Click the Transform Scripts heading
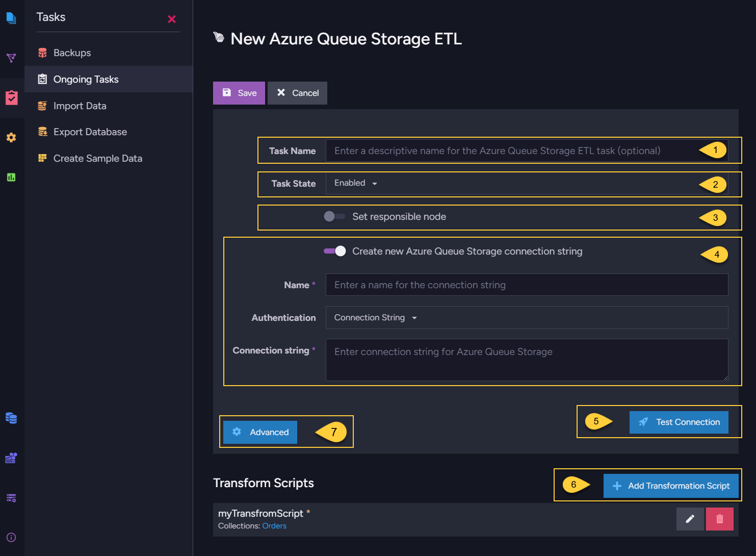 264,483
